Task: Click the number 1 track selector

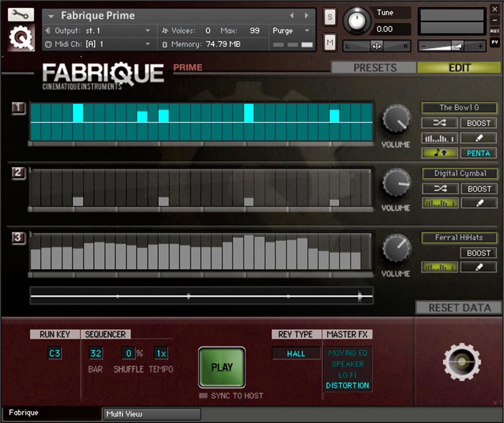Action: 18,108
